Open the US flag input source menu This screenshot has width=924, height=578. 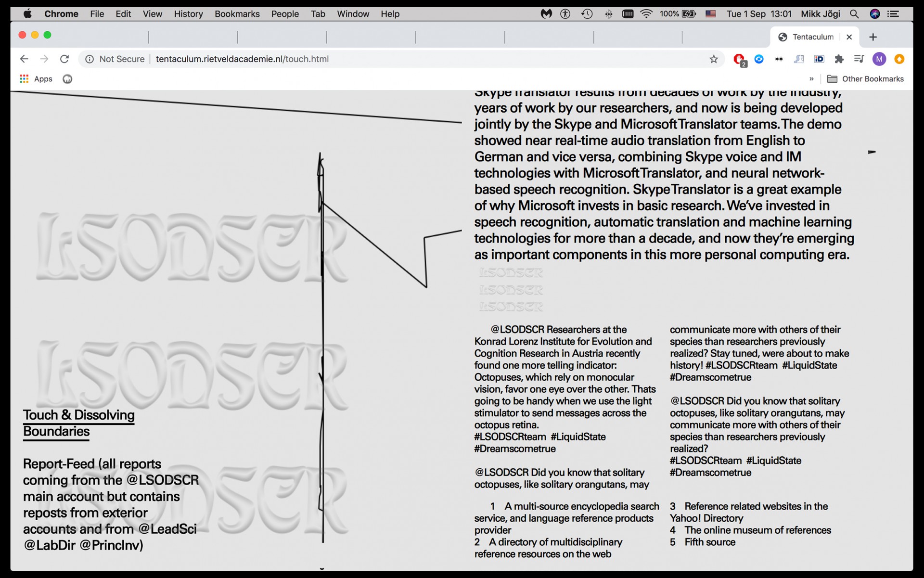(x=710, y=14)
